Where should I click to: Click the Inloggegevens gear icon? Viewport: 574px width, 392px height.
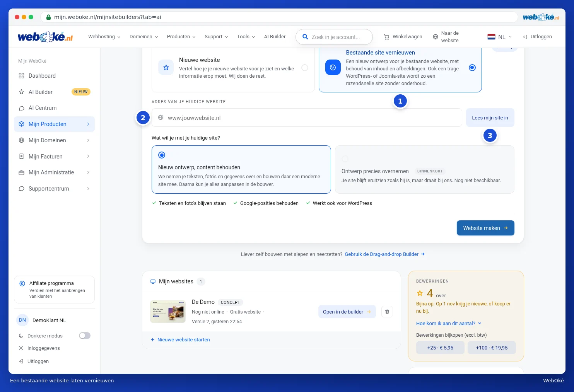21,348
